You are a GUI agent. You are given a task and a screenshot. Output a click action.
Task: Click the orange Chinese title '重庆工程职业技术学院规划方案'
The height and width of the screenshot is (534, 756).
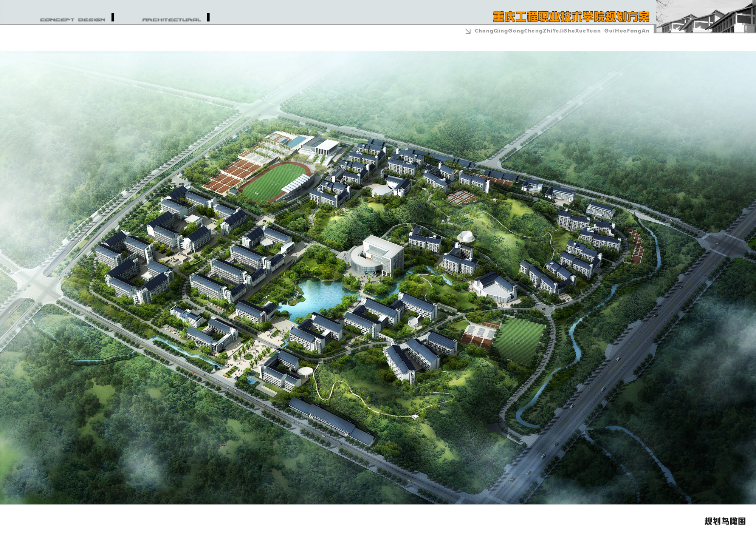571,17
